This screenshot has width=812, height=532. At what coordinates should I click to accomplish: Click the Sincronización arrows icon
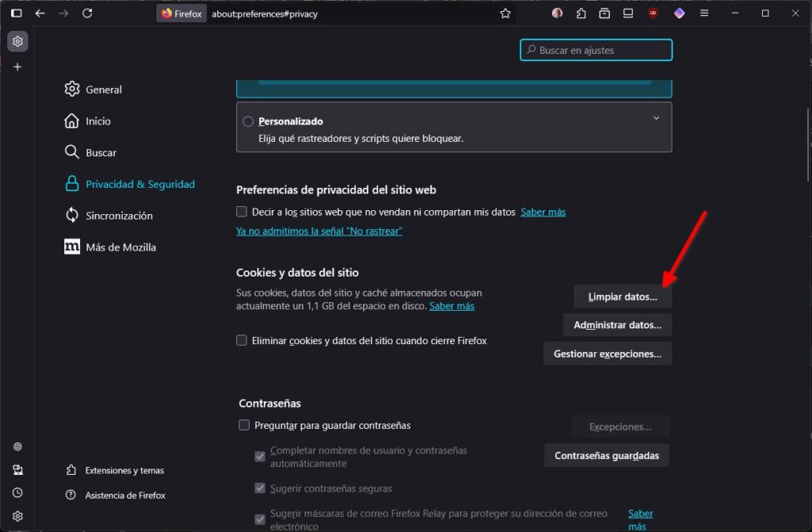click(x=72, y=215)
